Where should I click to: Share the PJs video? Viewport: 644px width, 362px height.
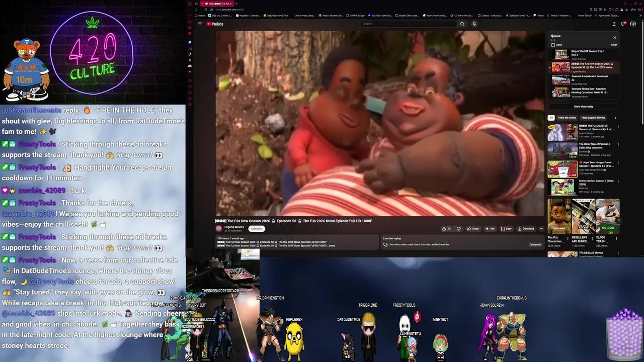tap(473, 229)
